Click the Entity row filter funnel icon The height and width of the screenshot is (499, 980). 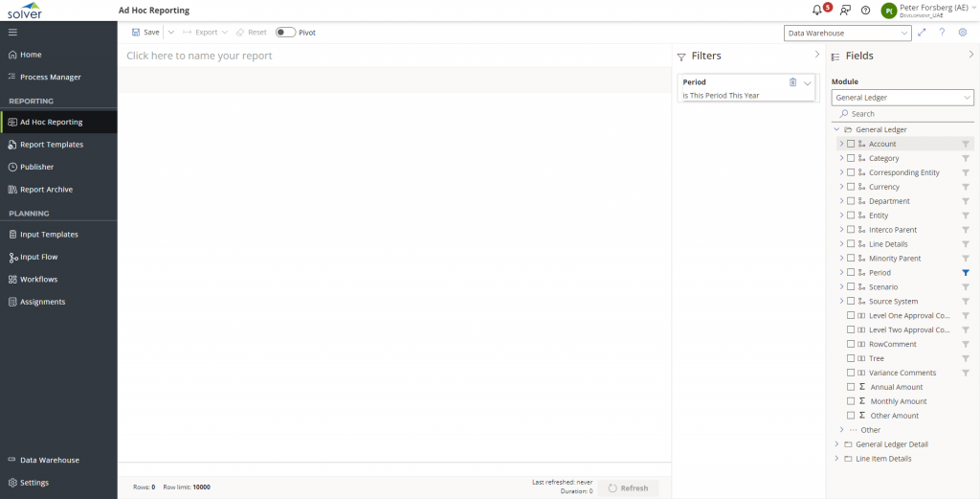[966, 215]
